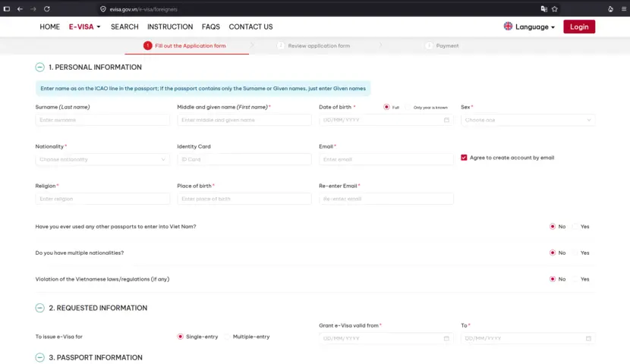
Task: Click the Re-enter Email field
Action: coord(386,199)
